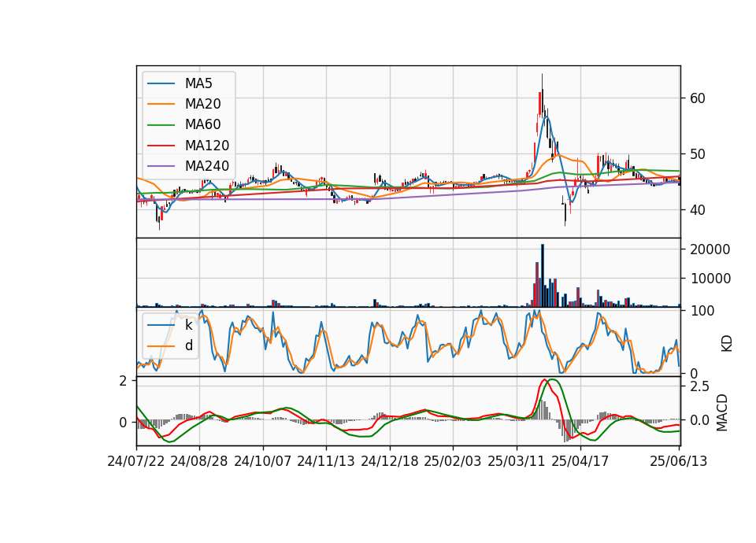
Task: Click the price axis value 60
Action: 698,98
